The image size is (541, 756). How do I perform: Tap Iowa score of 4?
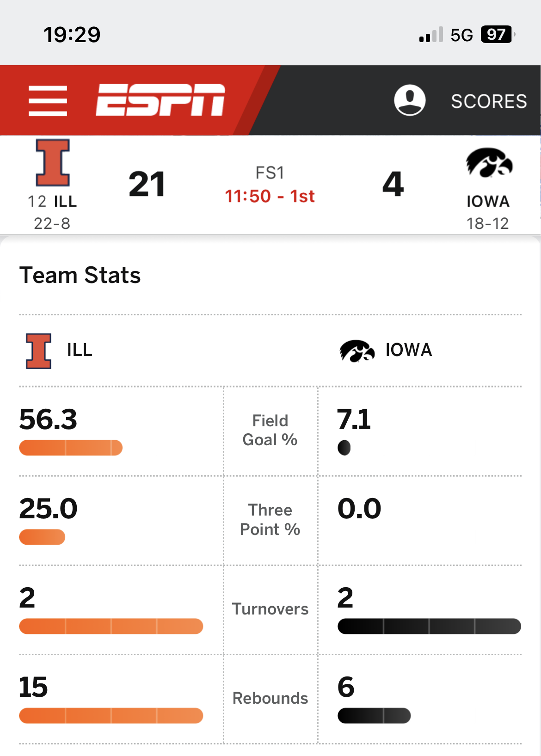point(393,184)
